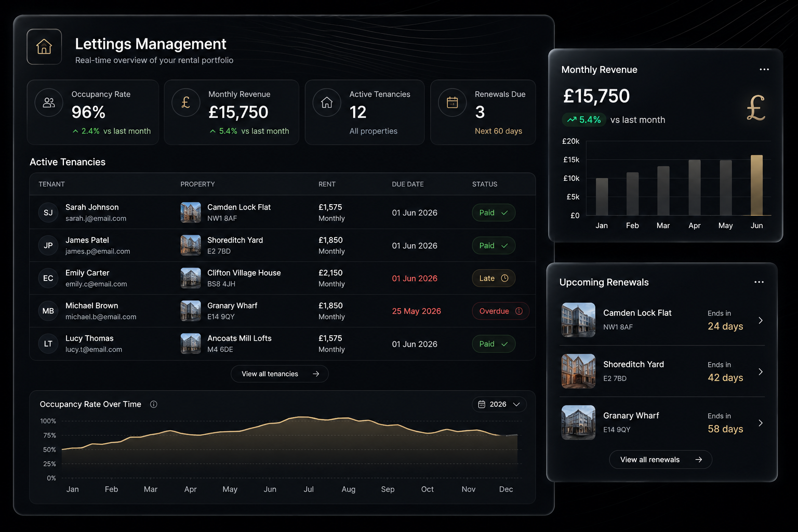Click info icon next to Occupancy Rate Over Time
Screen dimensions: 798x532
pyautogui.click(x=154, y=404)
